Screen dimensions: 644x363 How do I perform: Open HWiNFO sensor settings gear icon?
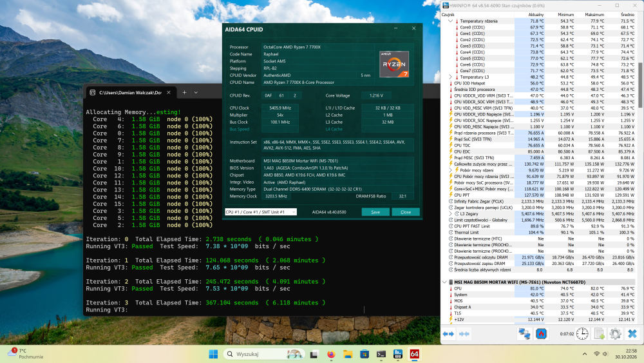pos(615,334)
